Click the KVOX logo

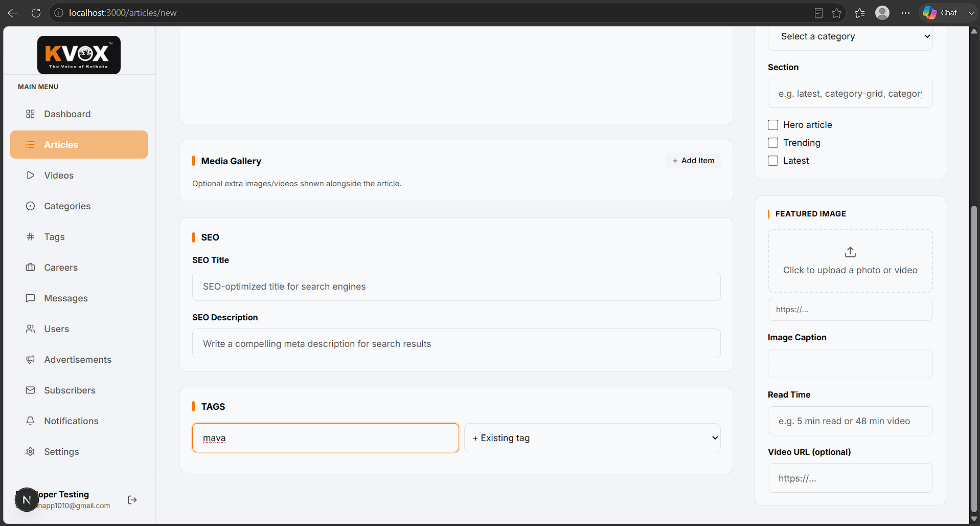tap(79, 55)
